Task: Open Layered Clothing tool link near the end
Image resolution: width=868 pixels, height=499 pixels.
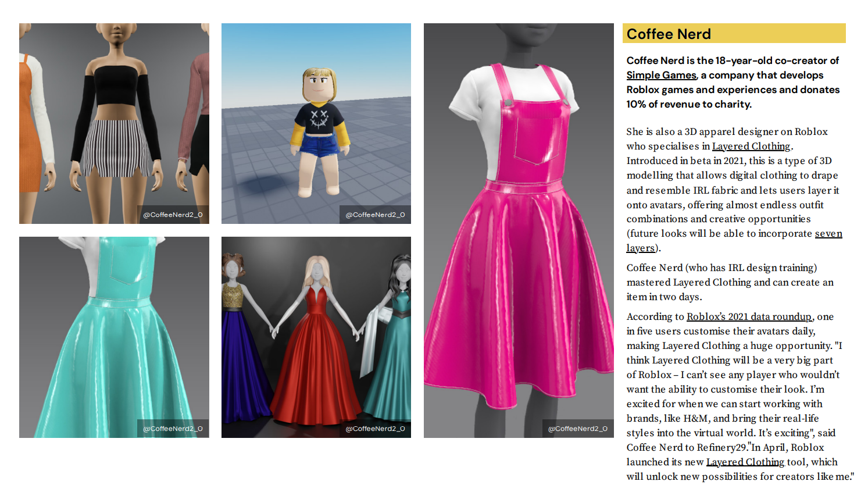Action: [745, 462]
